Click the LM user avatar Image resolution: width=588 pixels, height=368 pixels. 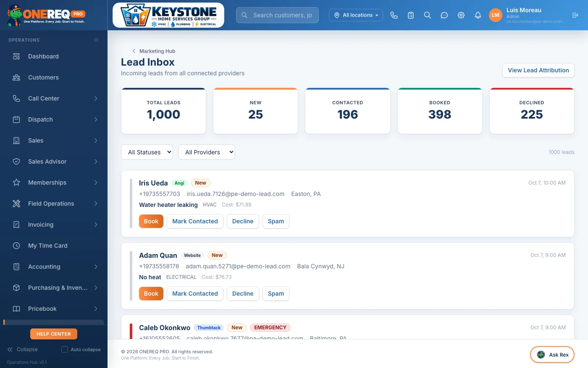tap(496, 15)
